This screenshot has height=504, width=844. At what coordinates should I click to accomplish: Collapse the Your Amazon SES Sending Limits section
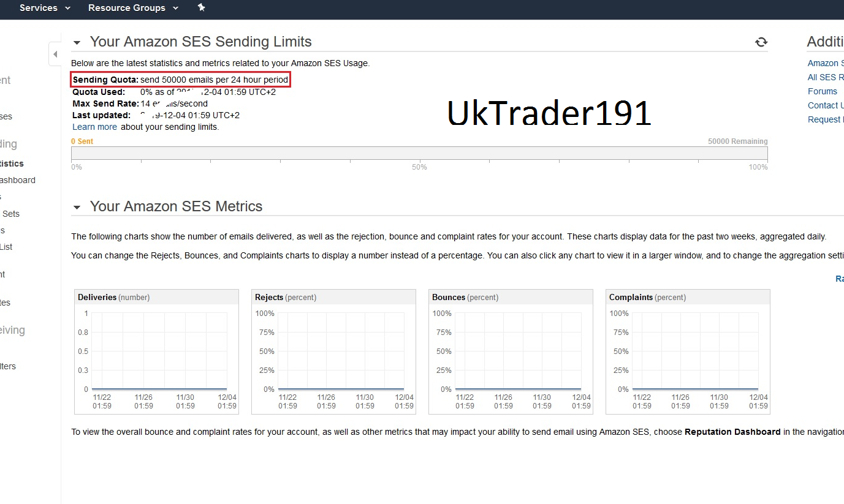click(77, 42)
